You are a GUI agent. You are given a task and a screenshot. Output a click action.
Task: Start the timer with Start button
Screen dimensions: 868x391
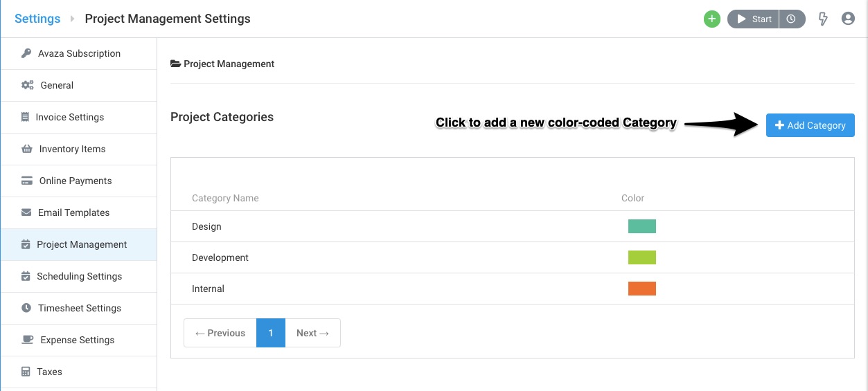tap(754, 19)
